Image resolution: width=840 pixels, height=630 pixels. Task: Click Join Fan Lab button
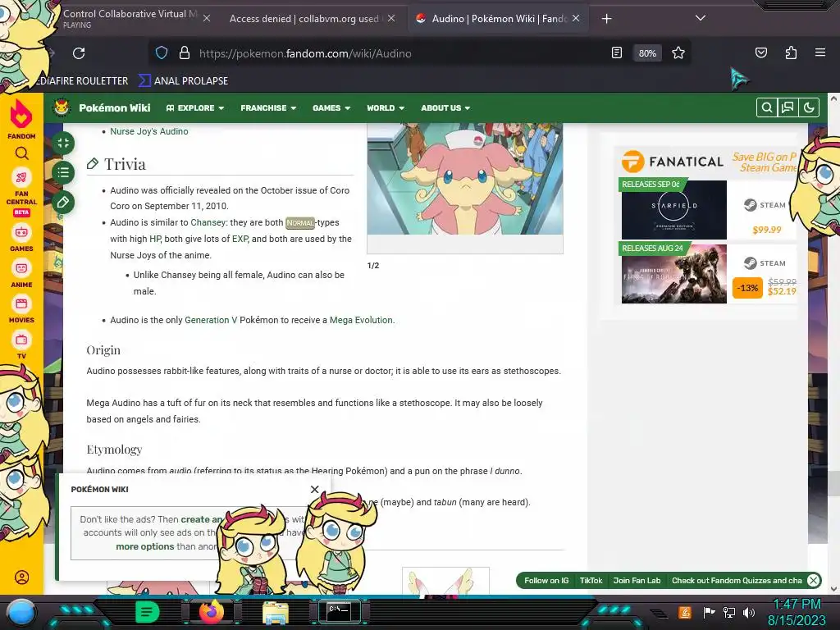[637, 580]
